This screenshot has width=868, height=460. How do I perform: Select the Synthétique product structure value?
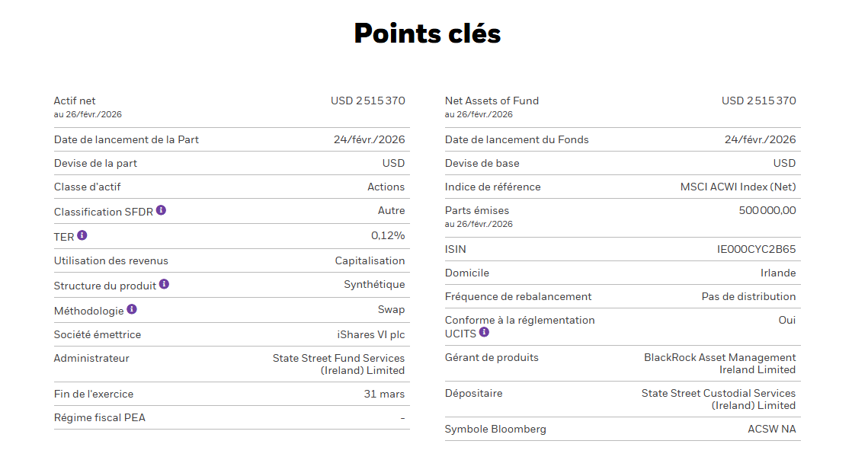[x=374, y=285]
